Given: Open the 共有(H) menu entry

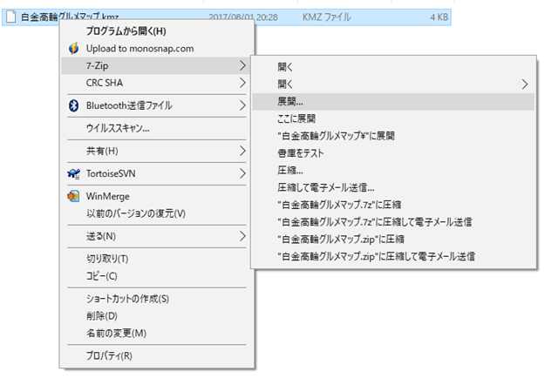Looking at the screenshot, I should tap(157, 151).
